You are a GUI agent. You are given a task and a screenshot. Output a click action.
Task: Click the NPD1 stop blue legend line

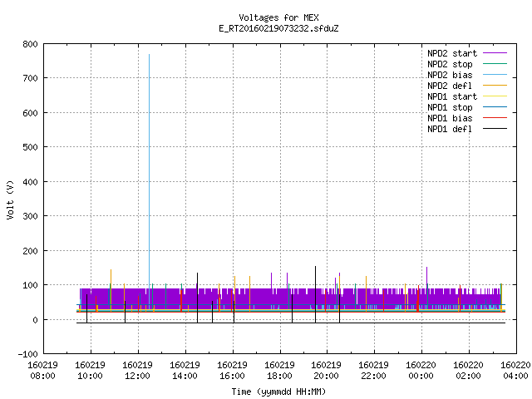tap(495, 107)
